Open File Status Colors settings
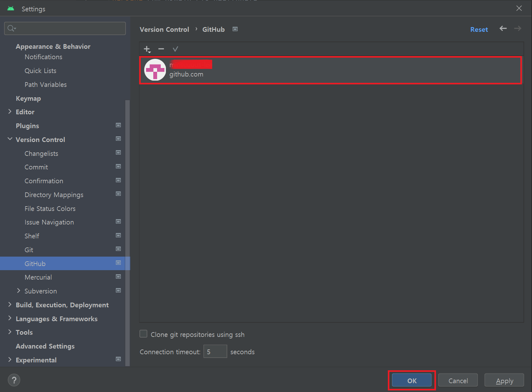Viewport: 532px width, 392px height. (x=50, y=209)
